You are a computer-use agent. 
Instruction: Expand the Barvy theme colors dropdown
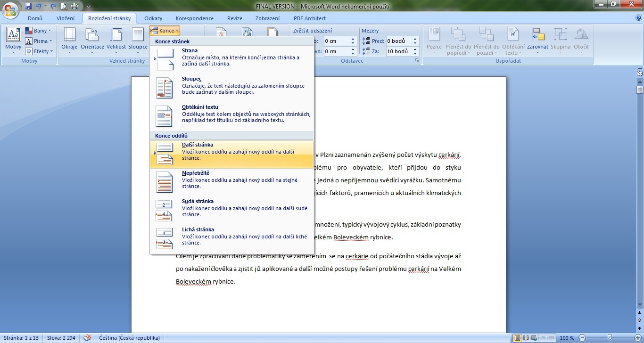[40, 31]
